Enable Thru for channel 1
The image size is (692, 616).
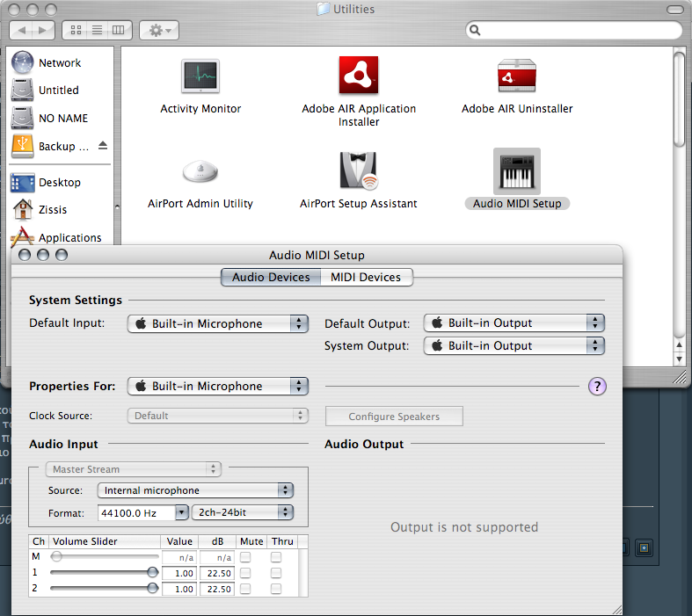coord(276,573)
